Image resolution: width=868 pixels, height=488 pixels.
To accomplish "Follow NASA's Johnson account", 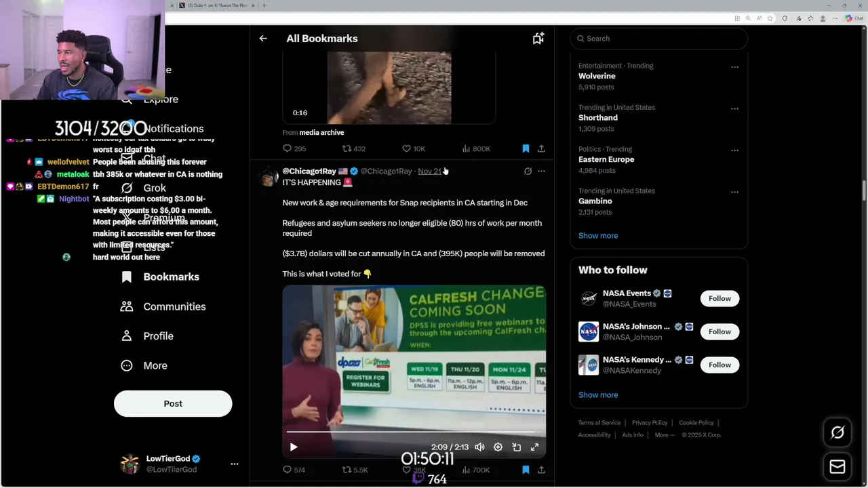I will (x=719, y=331).
